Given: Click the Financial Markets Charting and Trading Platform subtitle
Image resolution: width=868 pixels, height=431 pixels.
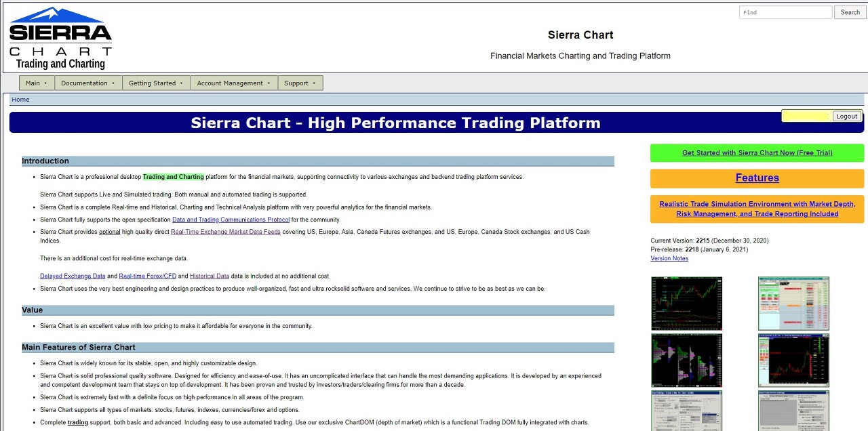Looking at the screenshot, I should click(580, 56).
